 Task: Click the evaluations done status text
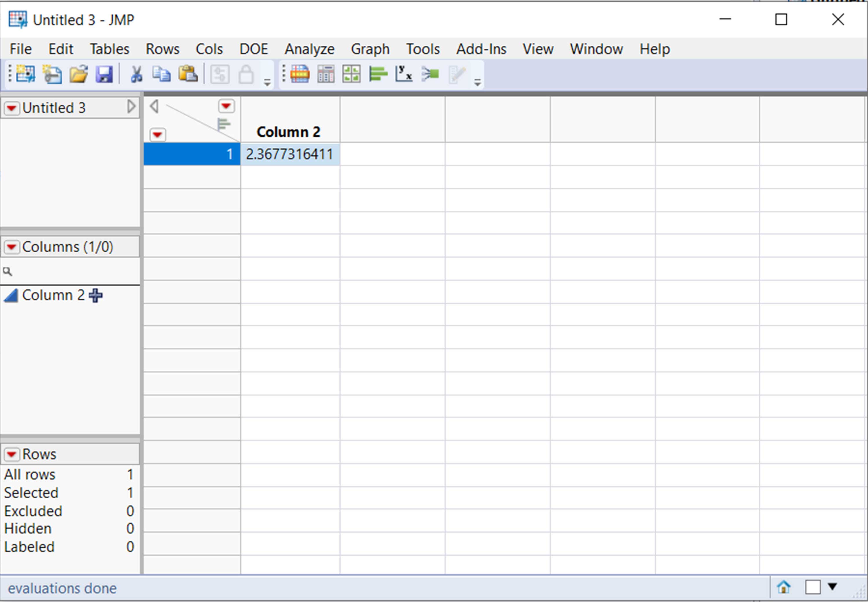click(x=62, y=588)
